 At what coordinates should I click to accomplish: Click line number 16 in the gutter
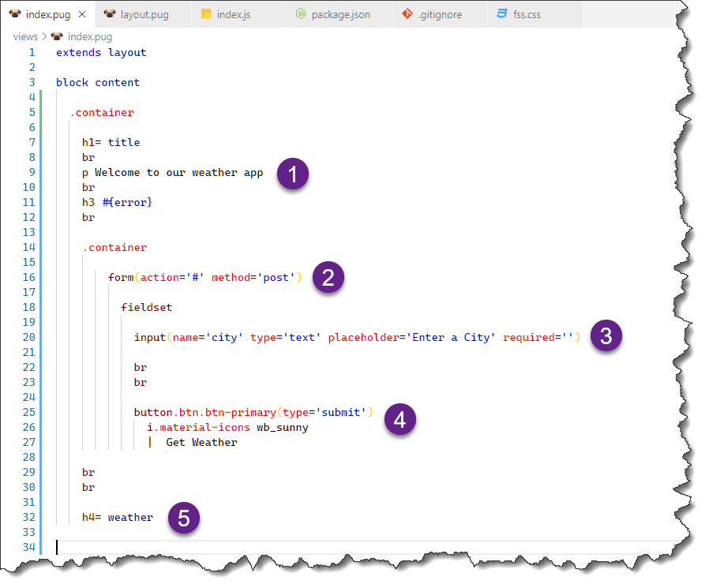pyautogui.click(x=29, y=277)
